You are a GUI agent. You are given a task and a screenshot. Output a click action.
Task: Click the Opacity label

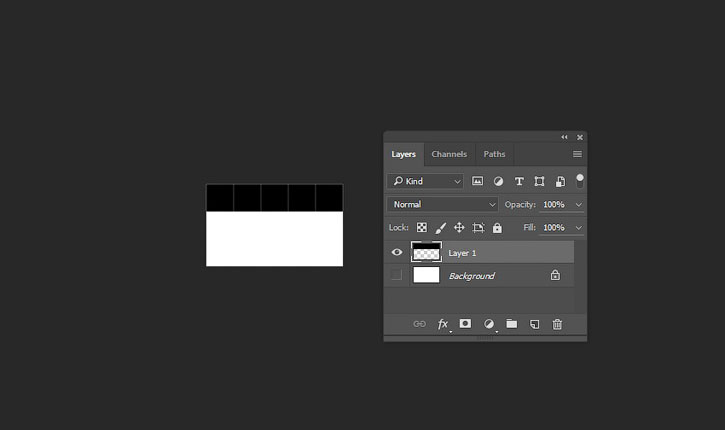point(520,204)
